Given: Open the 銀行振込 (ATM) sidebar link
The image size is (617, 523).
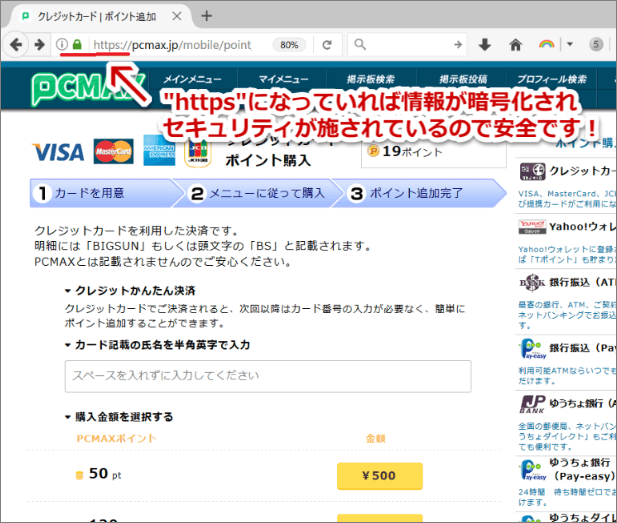Looking at the screenshot, I should click(x=582, y=283).
